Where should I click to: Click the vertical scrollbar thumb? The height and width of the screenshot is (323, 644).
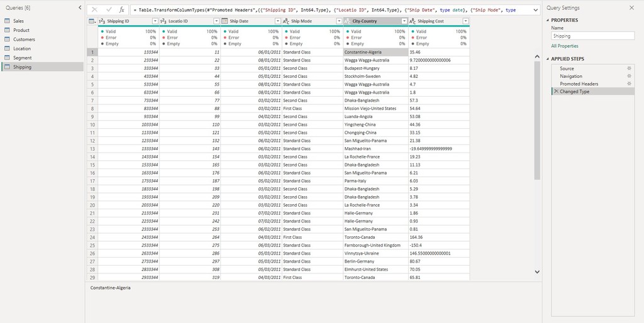537,120
